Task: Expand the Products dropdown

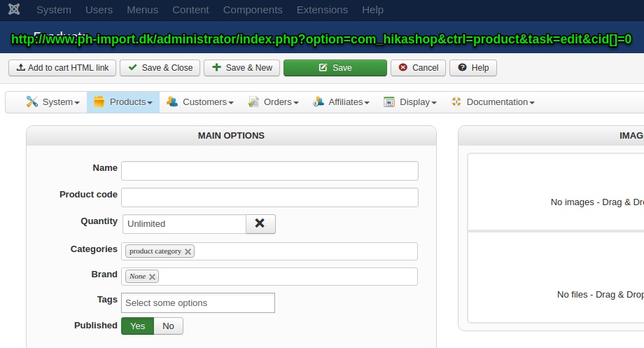Action: pos(123,102)
